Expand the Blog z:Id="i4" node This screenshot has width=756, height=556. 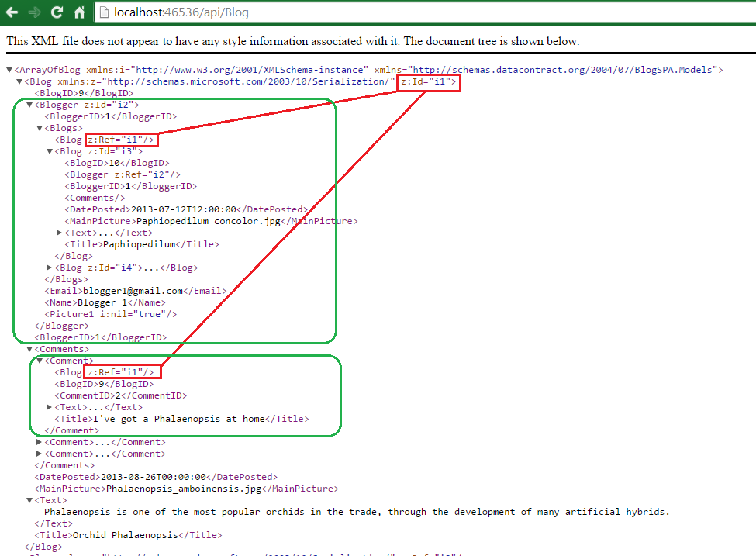coord(49,268)
